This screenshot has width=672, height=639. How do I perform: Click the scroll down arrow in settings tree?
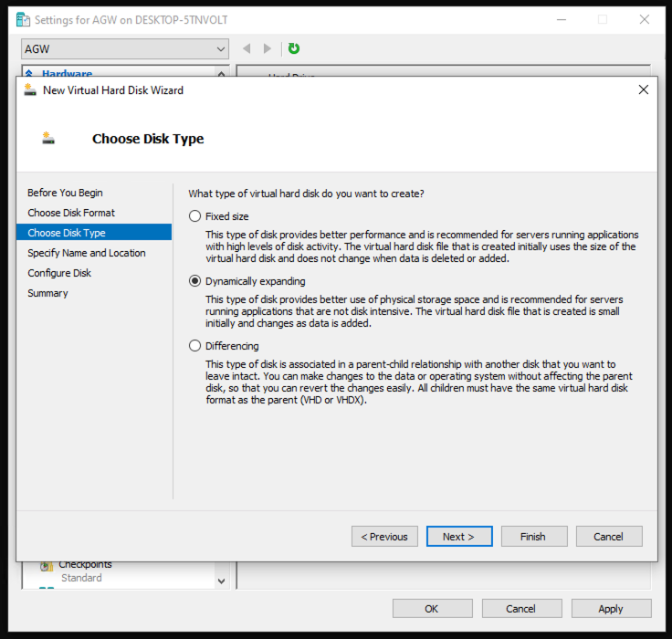pyautogui.click(x=221, y=581)
